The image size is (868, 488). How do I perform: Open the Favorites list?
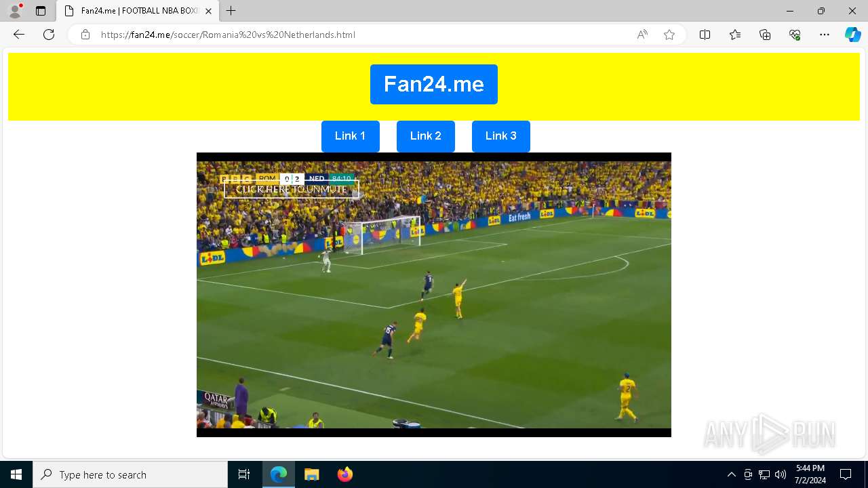tap(735, 35)
